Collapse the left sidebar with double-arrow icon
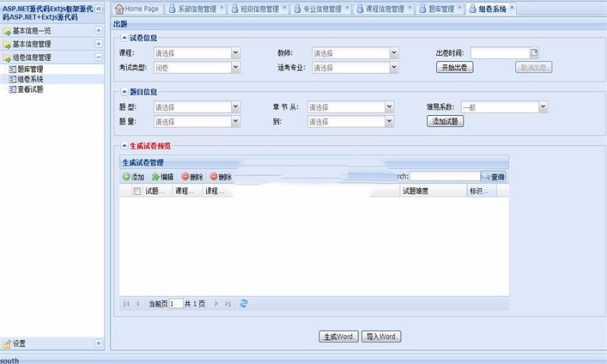This screenshot has height=364, width=607. tap(98, 9)
